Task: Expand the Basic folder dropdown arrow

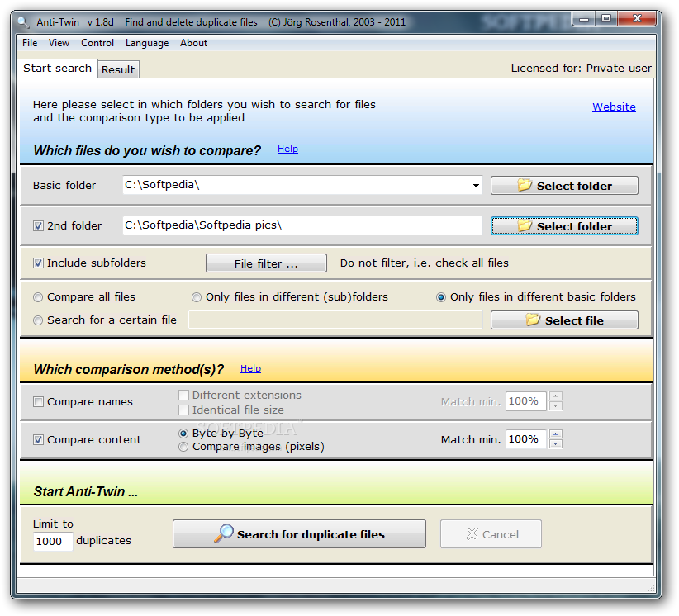Action: [x=476, y=185]
